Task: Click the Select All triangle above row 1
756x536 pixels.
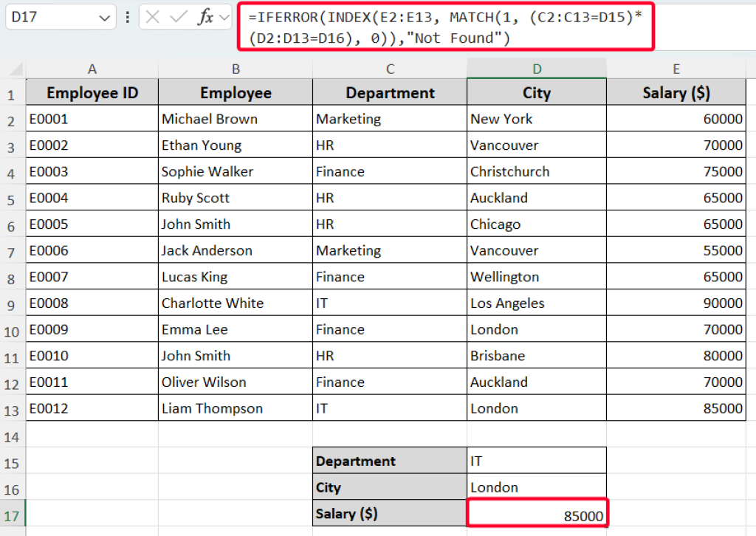Action: click(x=13, y=67)
